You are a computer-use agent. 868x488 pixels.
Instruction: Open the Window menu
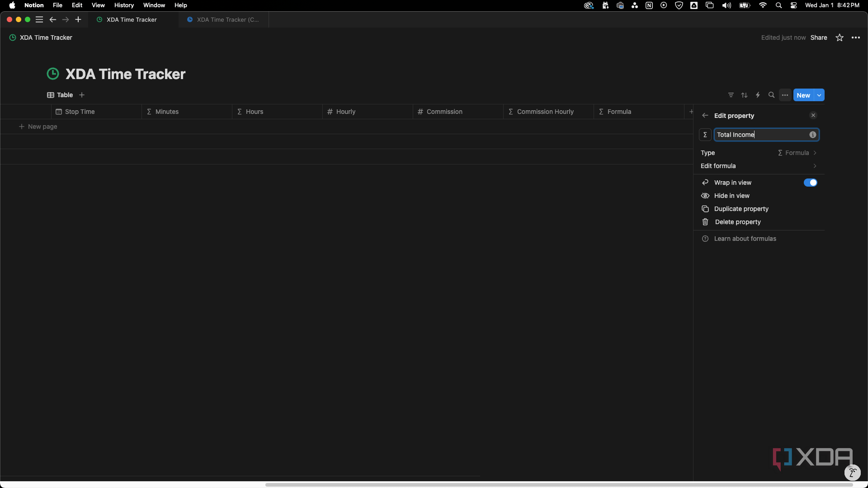(x=154, y=5)
